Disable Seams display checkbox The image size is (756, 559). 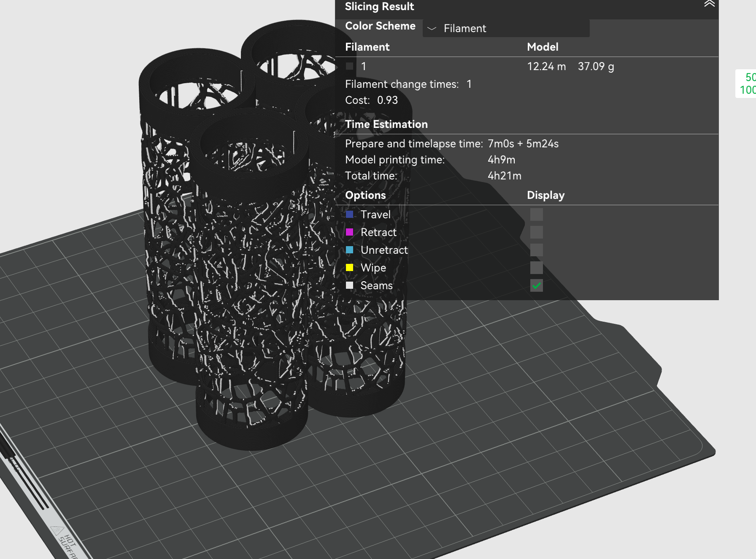536,285
